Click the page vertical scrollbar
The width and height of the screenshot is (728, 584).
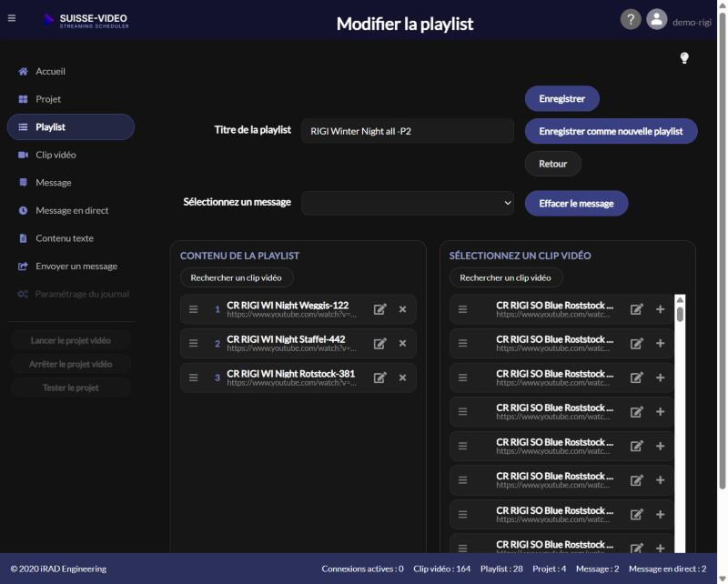click(x=722, y=251)
